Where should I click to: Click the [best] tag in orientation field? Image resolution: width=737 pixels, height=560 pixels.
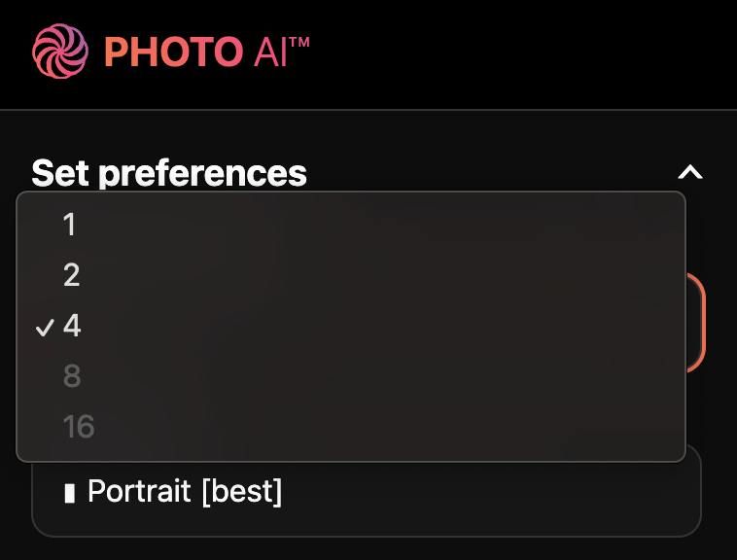[242, 492]
